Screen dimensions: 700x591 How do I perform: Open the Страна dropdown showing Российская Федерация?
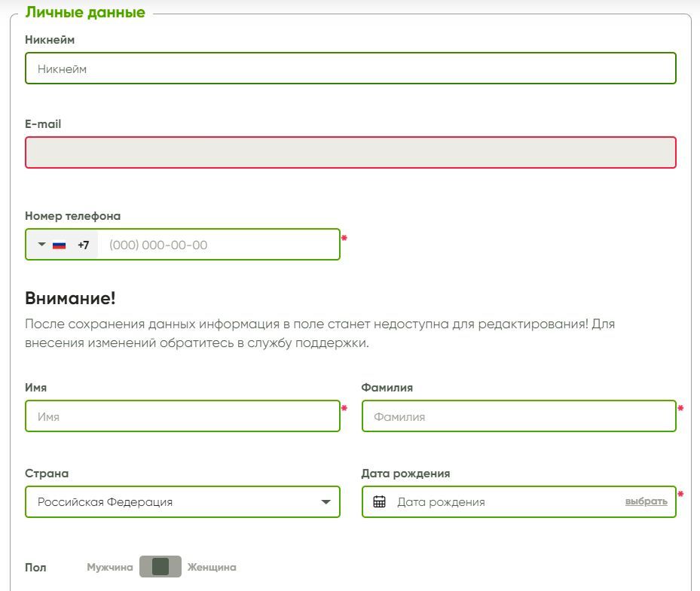click(173, 502)
